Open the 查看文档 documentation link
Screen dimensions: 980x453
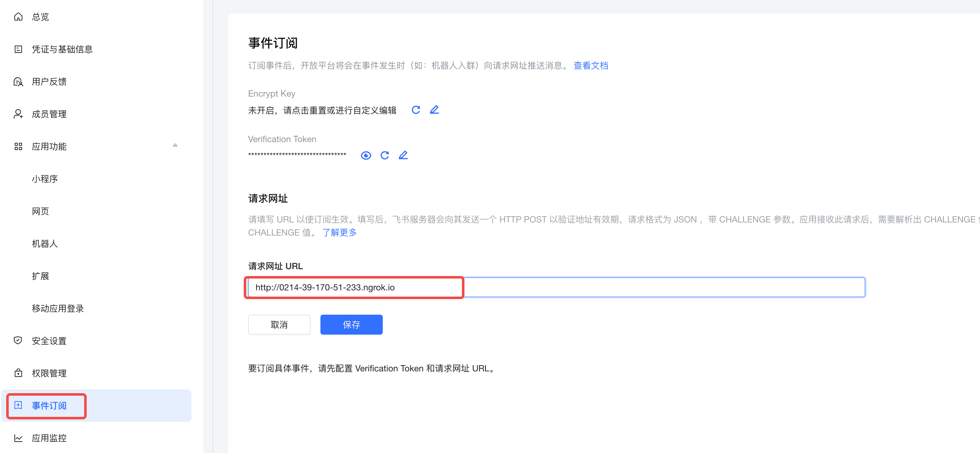pos(590,65)
